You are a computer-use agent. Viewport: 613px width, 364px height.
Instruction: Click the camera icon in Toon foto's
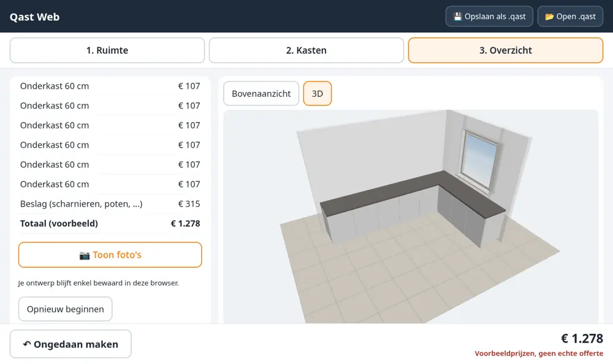(85, 256)
